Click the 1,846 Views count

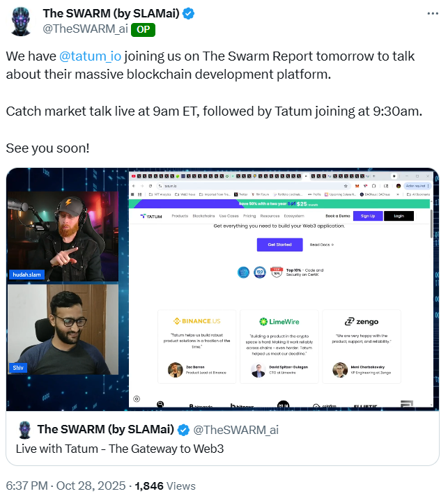coord(165,486)
